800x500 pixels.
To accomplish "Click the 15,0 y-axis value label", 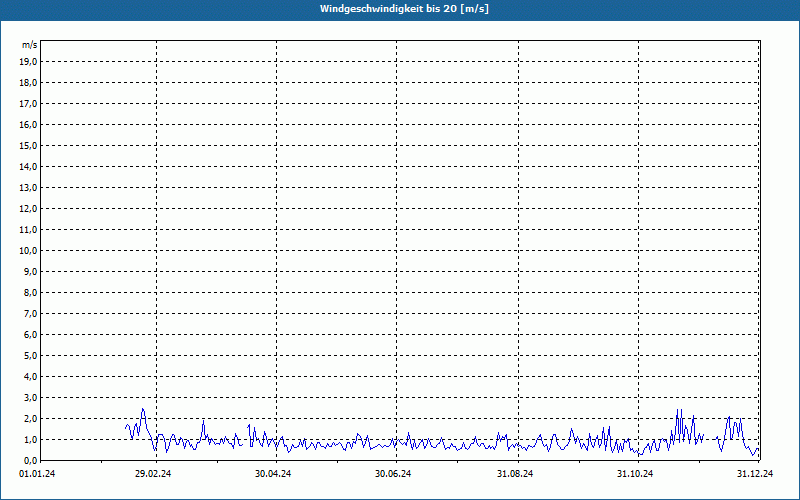I will [x=29, y=146].
